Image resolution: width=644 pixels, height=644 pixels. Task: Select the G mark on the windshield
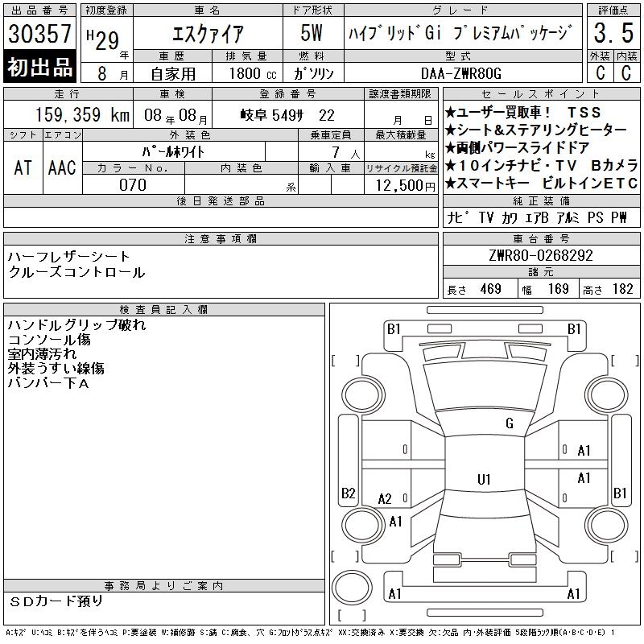pos(510,423)
